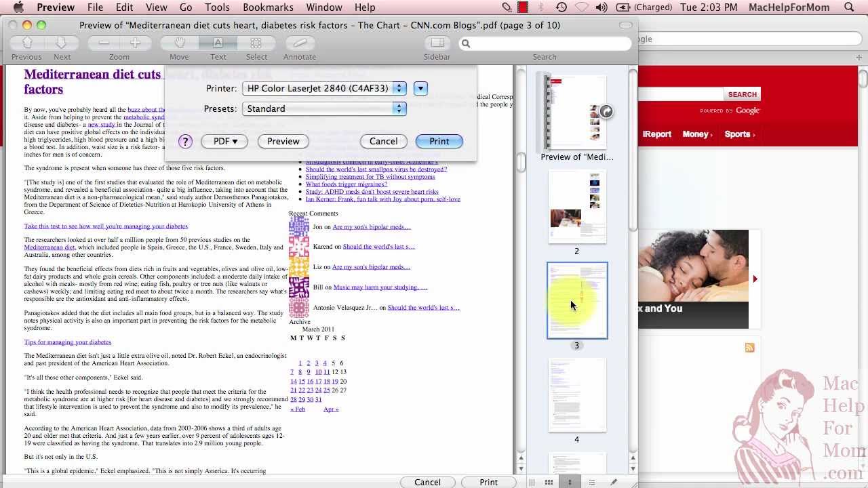
Task: Click the bottom bar Cancel button
Action: (427, 482)
